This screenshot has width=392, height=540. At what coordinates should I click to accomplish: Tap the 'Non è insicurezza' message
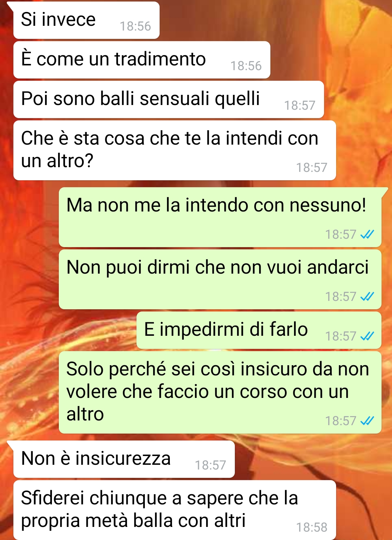coord(124,459)
